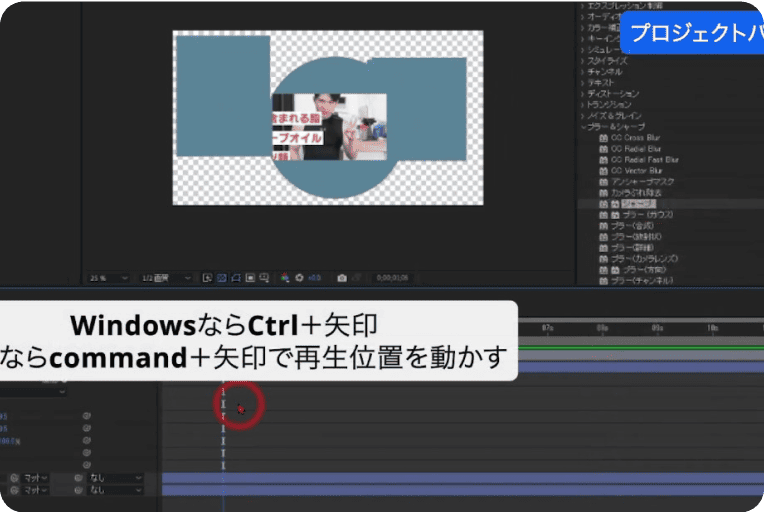764x512 pixels.
Task: Expand the ディストーション effects category
Action: pyautogui.click(x=582, y=93)
